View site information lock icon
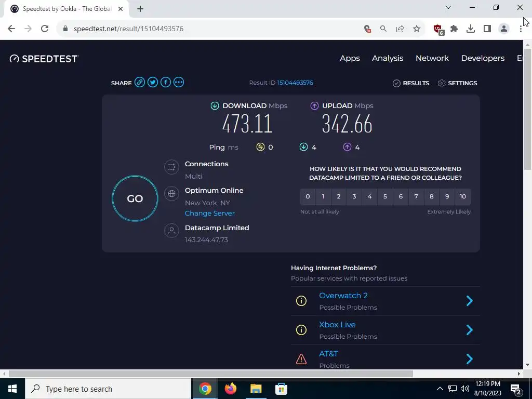The image size is (532, 399). coord(65,29)
